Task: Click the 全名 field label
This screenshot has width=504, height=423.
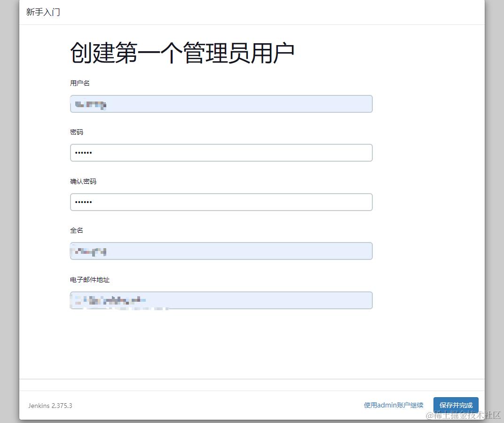Action: coord(77,230)
